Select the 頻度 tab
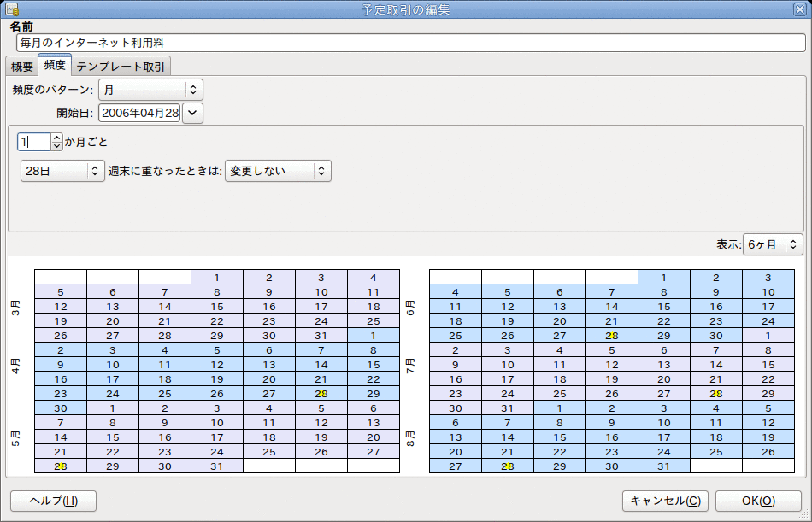 click(x=55, y=65)
